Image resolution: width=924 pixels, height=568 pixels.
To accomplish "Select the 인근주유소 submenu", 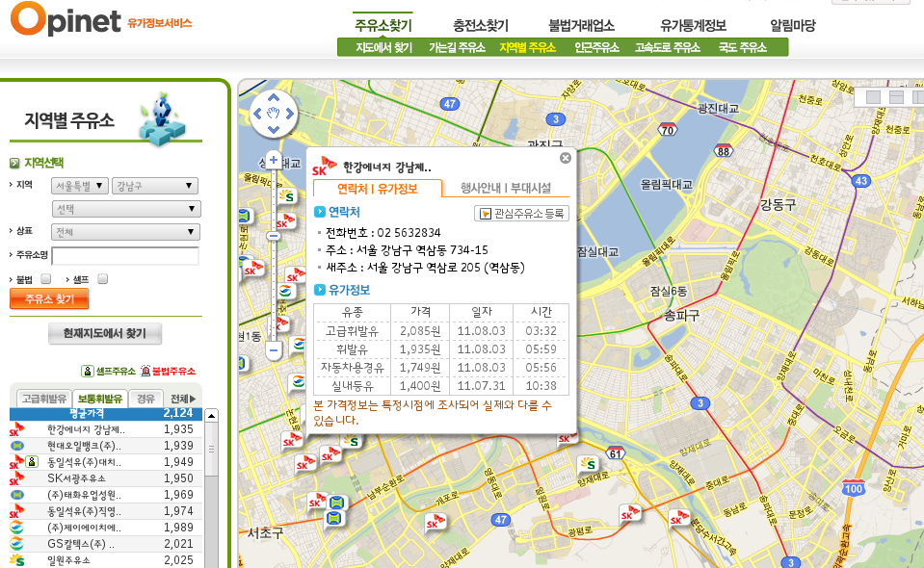I will coord(596,48).
